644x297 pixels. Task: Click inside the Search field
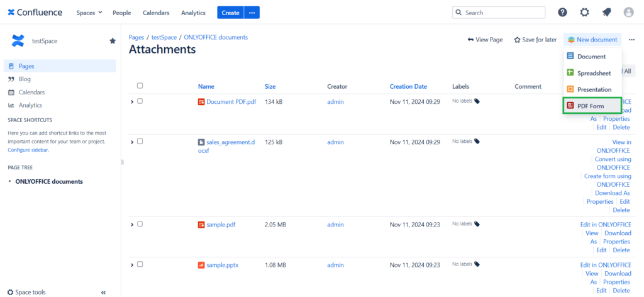click(x=499, y=13)
